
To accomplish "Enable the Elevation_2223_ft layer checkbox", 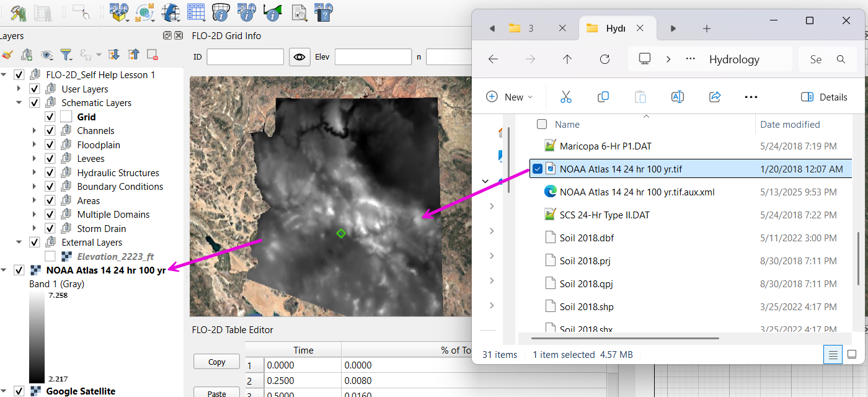I will click(50, 256).
